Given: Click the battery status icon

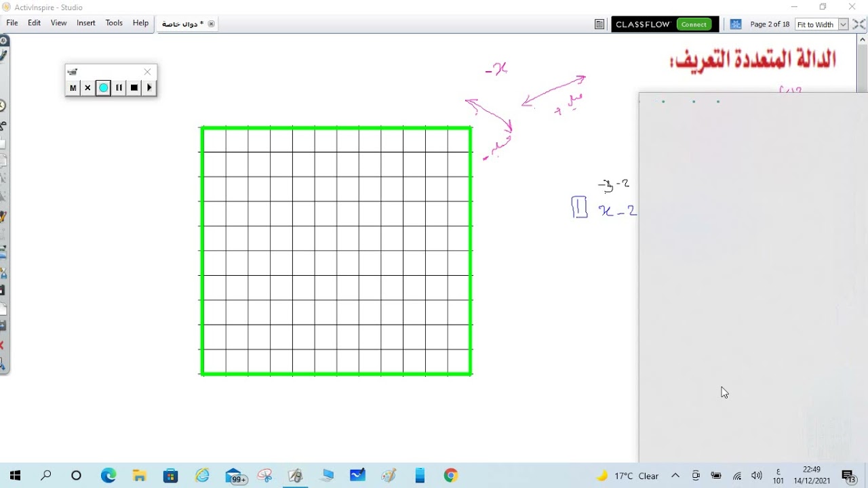Looking at the screenshot, I should [716, 476].
